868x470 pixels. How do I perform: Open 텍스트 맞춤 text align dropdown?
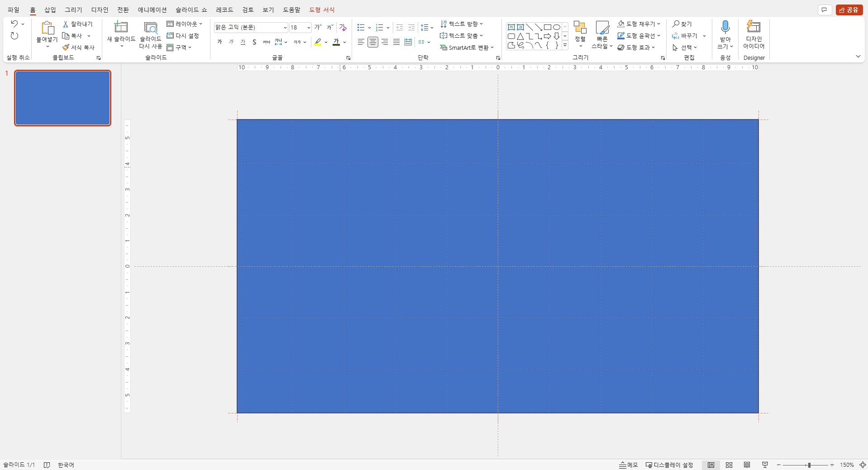click(x=462, y=36)
